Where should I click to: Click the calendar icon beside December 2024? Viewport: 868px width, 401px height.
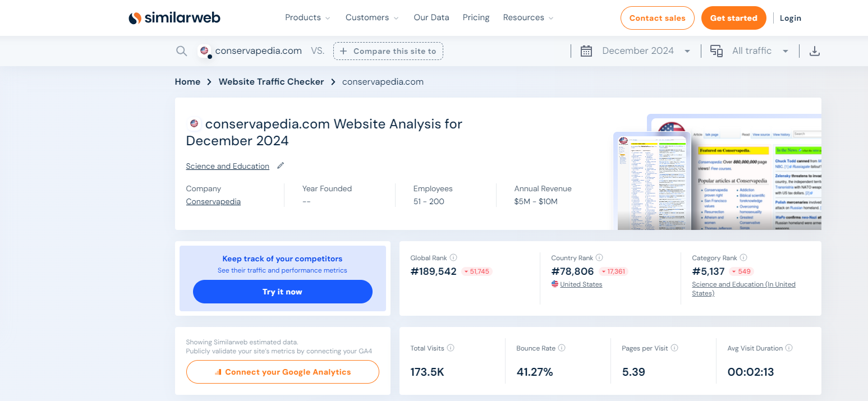pos(586,51)
